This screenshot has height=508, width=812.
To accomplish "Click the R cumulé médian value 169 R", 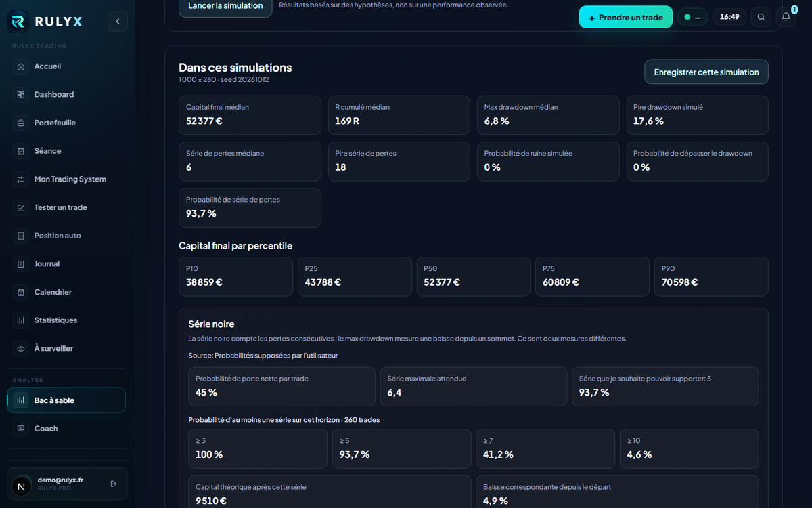I will pyautogui.click(x=347, y=121).
